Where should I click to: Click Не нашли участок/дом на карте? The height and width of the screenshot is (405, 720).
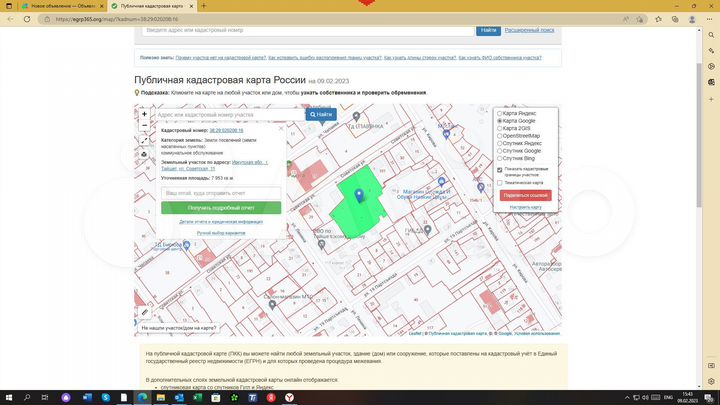[179, 328]
